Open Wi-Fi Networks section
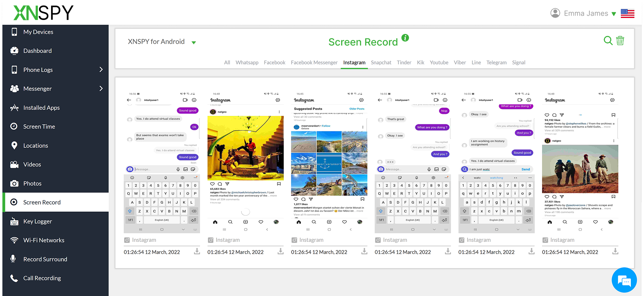This screenshot has height=296, width=644. 55,240
